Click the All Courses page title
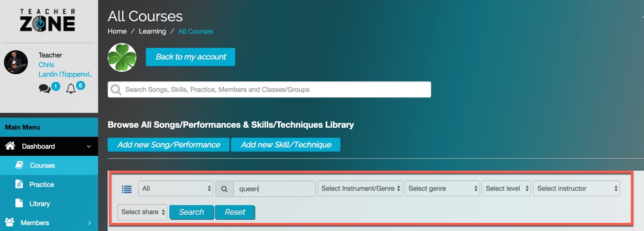The height and width of the screenshot is (231, 644). coord(145,16)
